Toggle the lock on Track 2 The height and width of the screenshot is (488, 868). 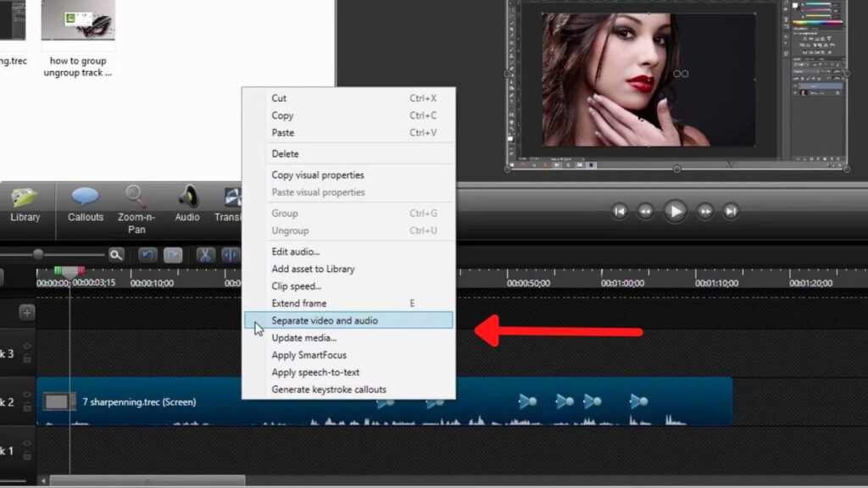coord(27,408)
